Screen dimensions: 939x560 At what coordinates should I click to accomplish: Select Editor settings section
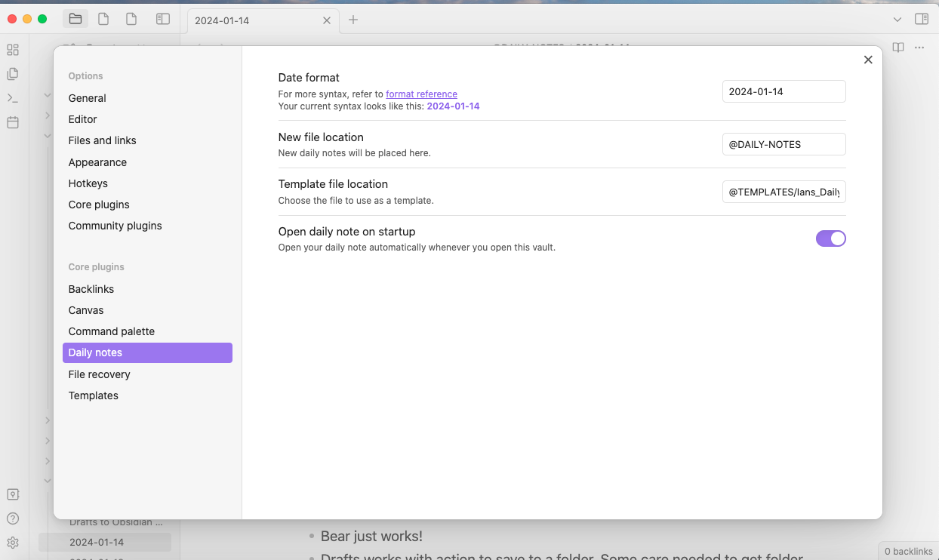click(x=147, y=119)
